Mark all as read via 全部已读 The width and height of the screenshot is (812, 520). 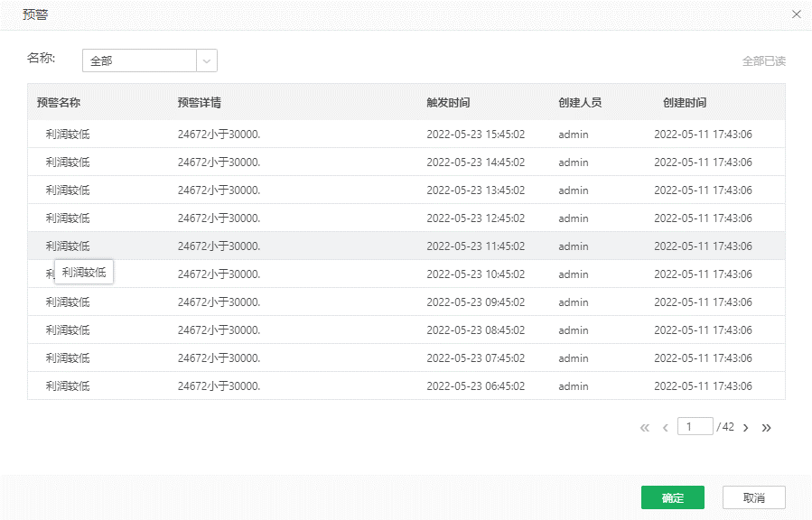coord(763,61)
